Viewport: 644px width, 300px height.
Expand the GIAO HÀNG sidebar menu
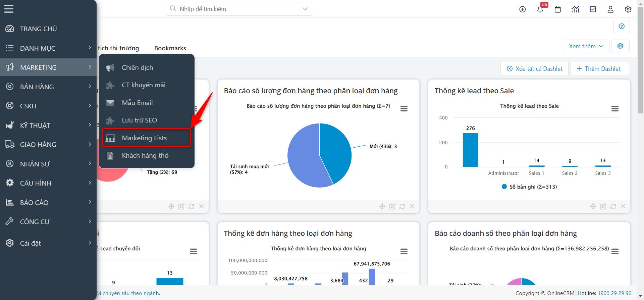[48, 144]
